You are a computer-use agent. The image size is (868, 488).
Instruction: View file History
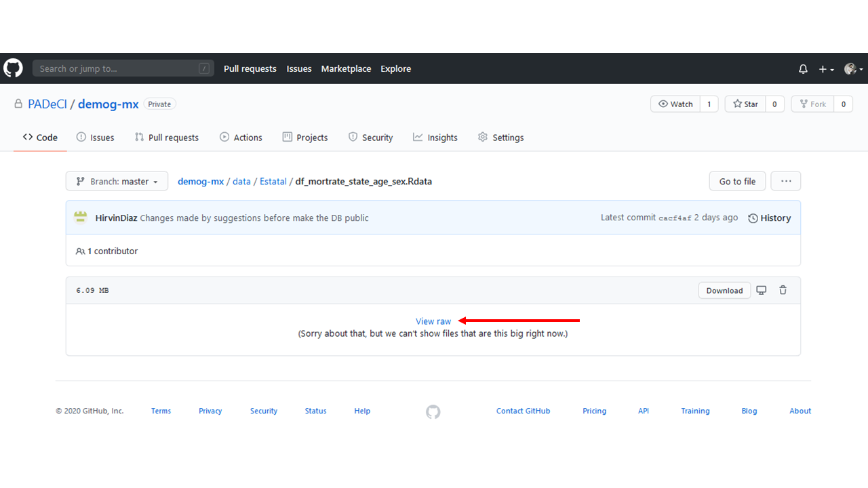[769, 218]
